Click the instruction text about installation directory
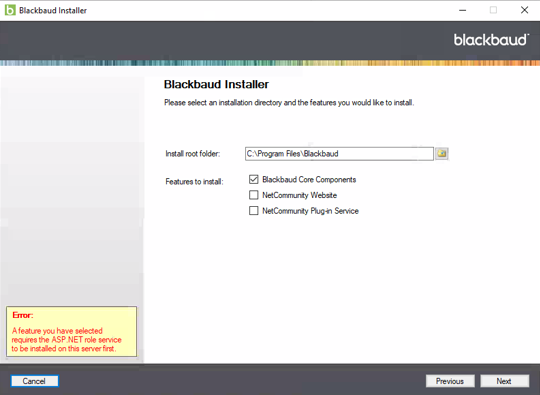This screenshot has width=540, height=395. 289,103
